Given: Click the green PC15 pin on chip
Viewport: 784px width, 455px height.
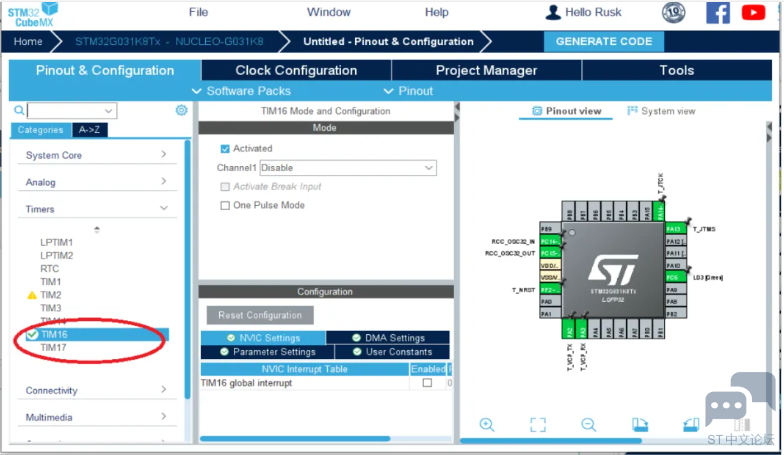Looking at the screenshot, I should tap(550, 254).
